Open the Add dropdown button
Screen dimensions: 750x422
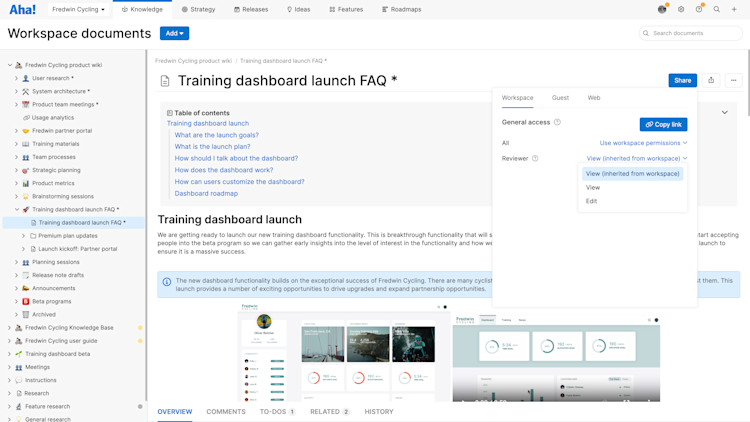[x=174, y=33]
